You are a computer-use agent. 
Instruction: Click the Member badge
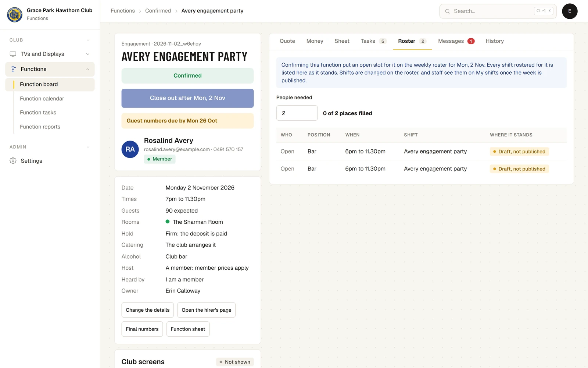159,159
